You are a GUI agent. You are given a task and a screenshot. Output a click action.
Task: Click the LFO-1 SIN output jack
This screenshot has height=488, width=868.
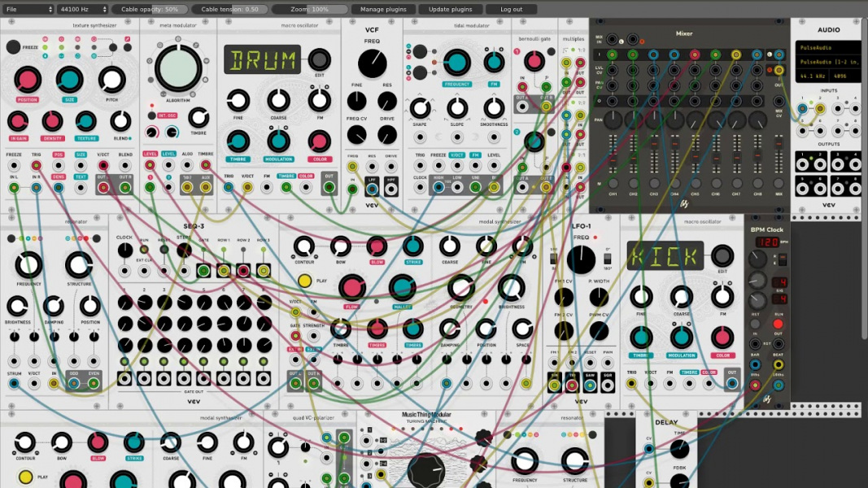pyautogui.click(x=553, y=384)
